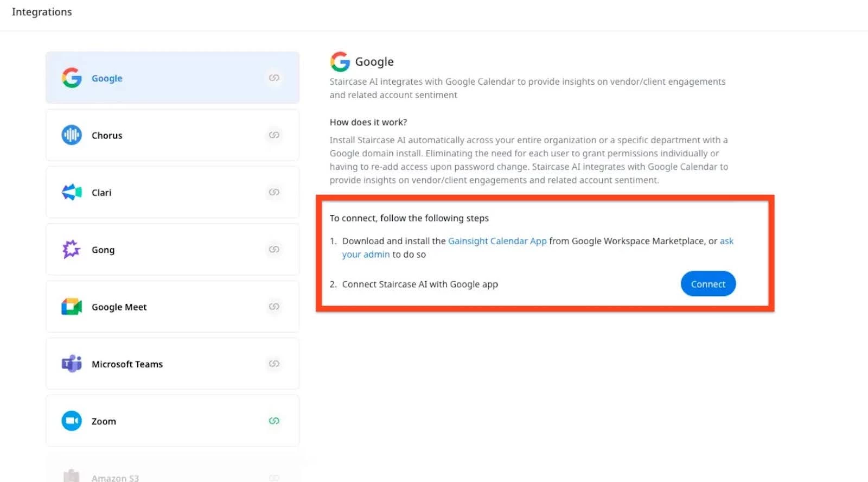Click the link status icon for Microsoft Teams
The image size is (868, 482).
274,364
